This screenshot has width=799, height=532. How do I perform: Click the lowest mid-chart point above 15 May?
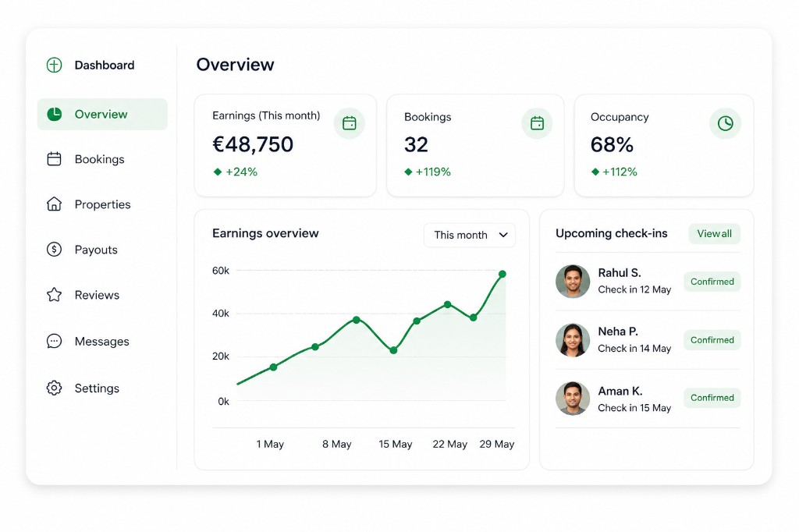(393, 350)
